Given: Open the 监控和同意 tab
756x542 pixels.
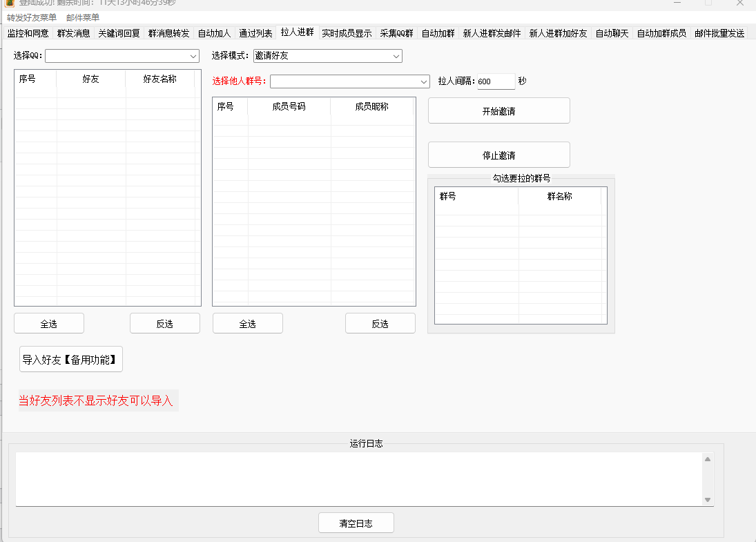Looking at the screenshot, I should (x=30, y=32).
